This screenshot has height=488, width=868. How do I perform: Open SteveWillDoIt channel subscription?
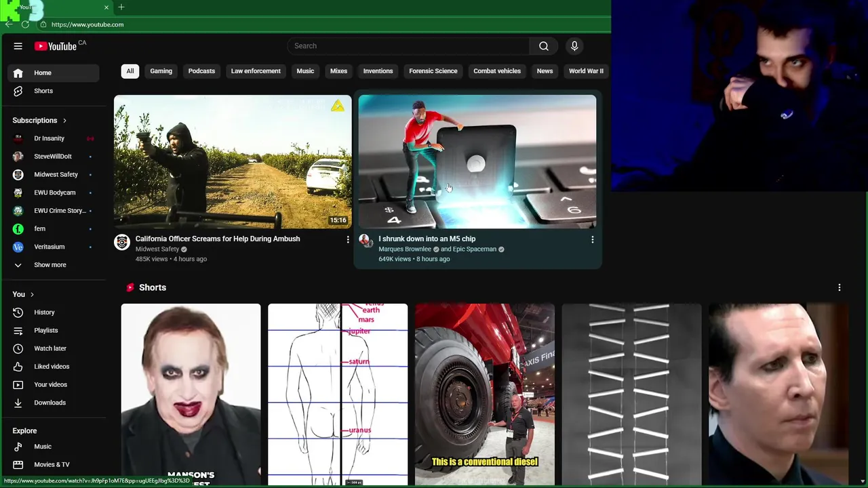pos(53,157)
